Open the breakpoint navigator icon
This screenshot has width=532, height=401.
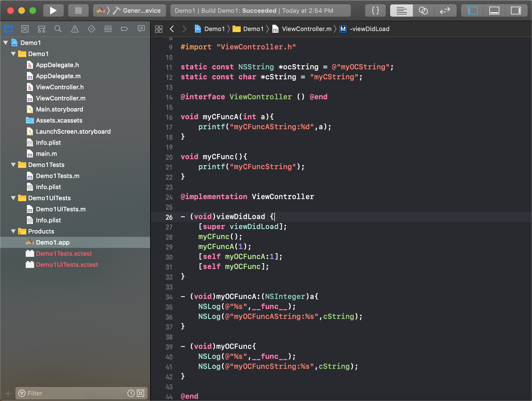(x=124, y=29)
